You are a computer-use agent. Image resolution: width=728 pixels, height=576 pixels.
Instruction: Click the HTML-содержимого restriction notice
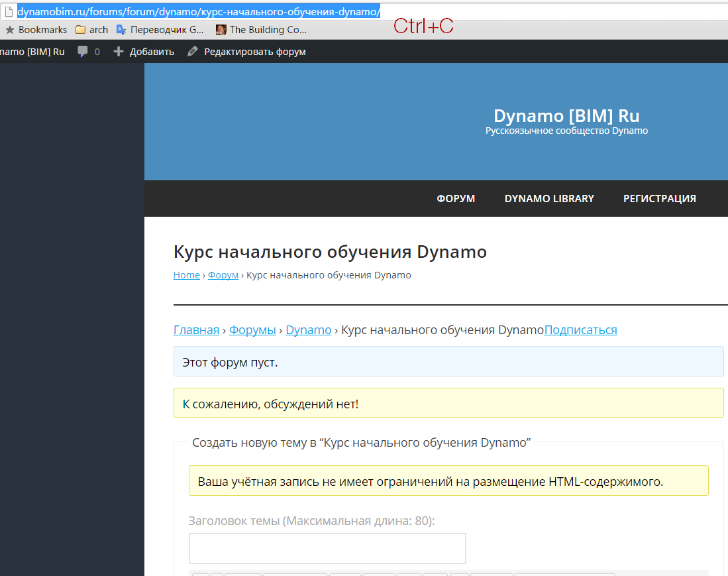pyautogui.click(x=448, y=481)
